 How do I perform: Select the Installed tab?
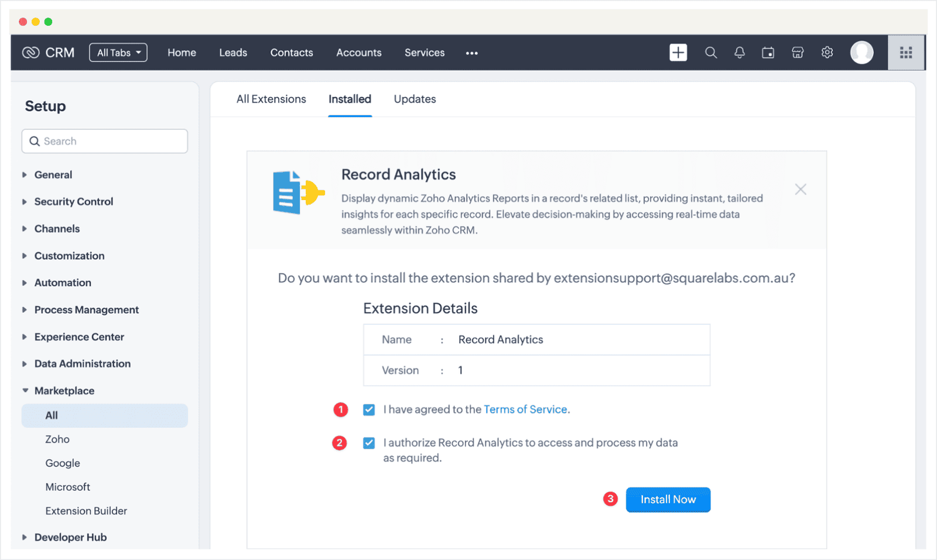(x=350, y=99)
